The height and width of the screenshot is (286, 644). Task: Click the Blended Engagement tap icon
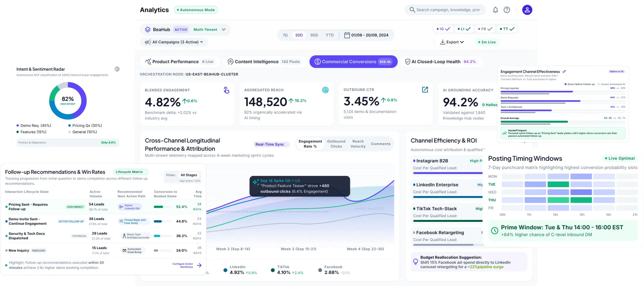226,90
